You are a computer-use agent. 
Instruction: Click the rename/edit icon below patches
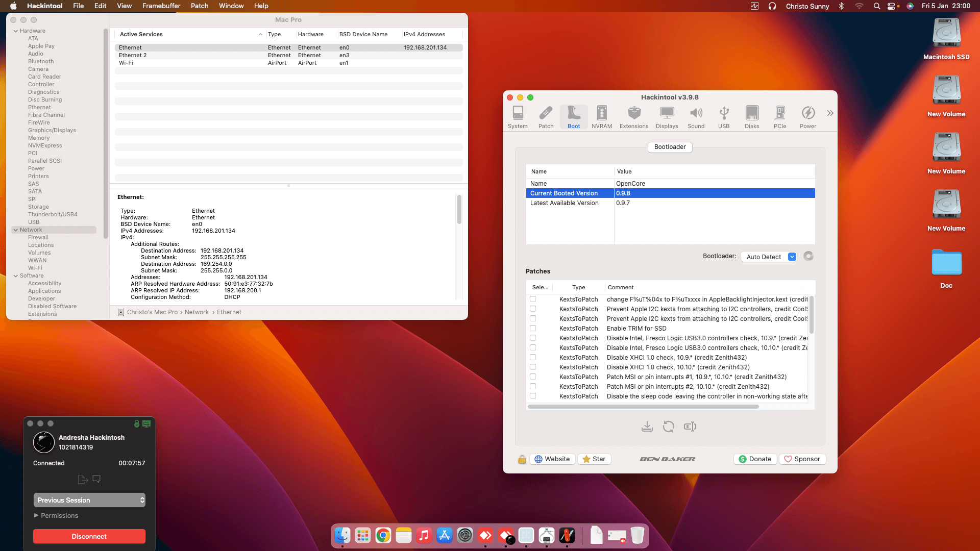pyautogui.click(x=690, y=427)
